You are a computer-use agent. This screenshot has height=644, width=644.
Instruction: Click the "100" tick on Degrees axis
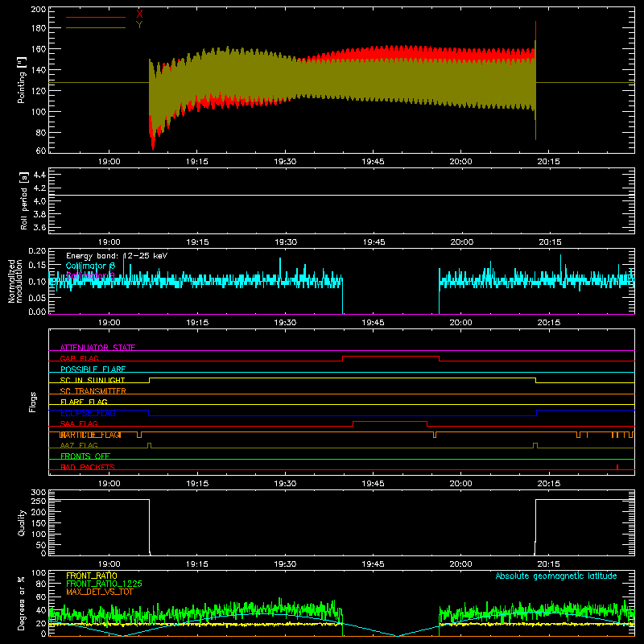pyautogui.click(x=39, y=573)
